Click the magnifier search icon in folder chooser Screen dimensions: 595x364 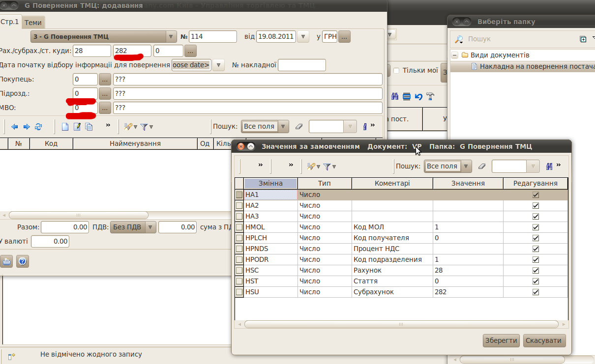[x=458, y=39]
